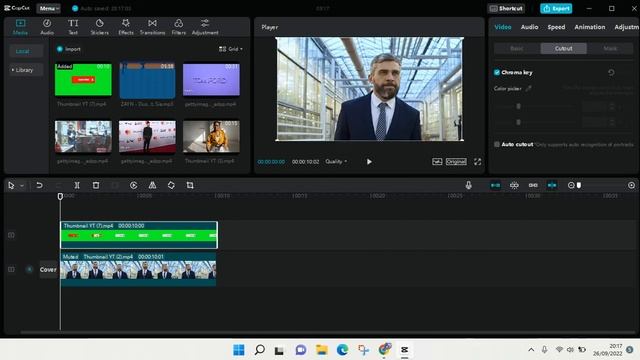Play the preview in the Player
Screen dimensions: 640x360
tap(369, 162)
